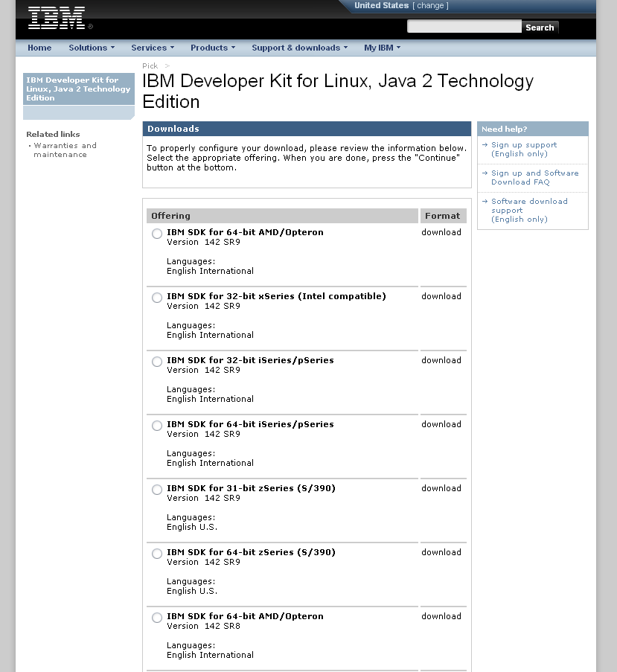Click the 'Related links' heading

point(53,134)
